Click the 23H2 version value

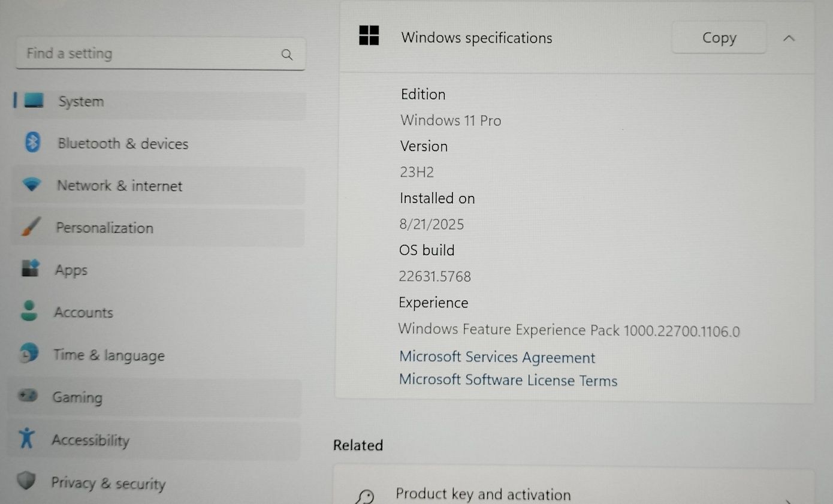(417, 173)
